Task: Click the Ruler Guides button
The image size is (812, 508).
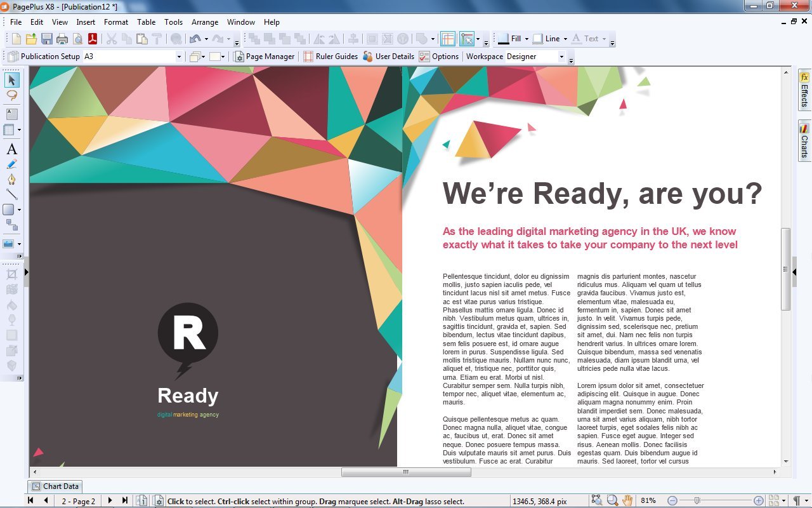Action: click(x=331, y=57)
